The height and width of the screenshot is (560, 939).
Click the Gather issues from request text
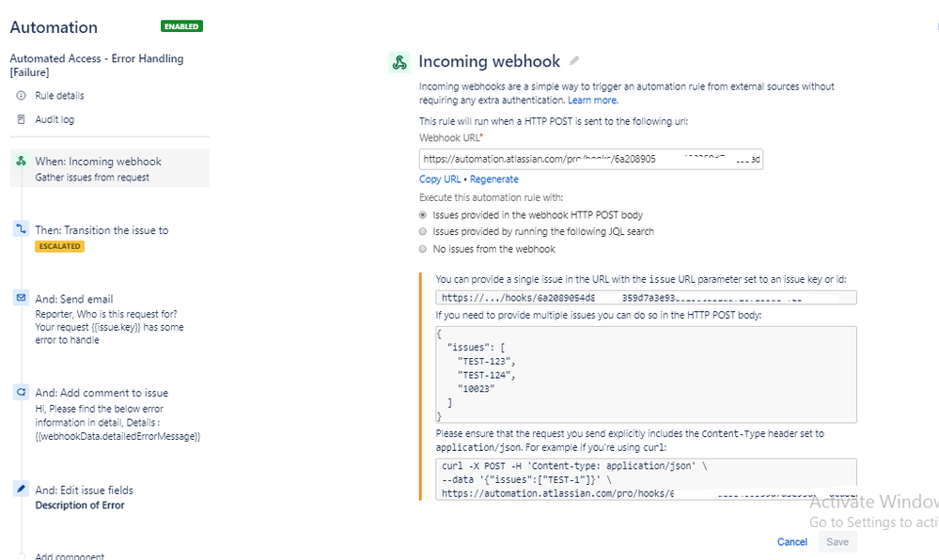tap(92, 178)
